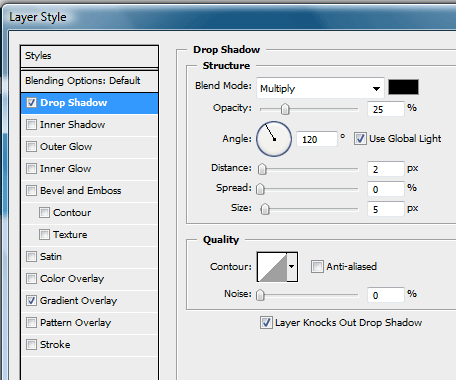Tick the Contour sub-option checkbox

tap(44, 213)
